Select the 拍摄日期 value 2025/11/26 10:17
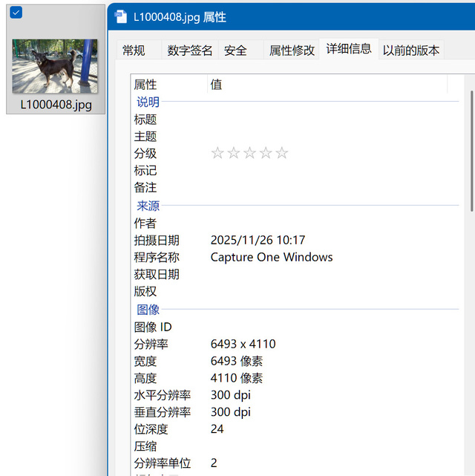This screenshot has height=476, width=475. point(258,240)
